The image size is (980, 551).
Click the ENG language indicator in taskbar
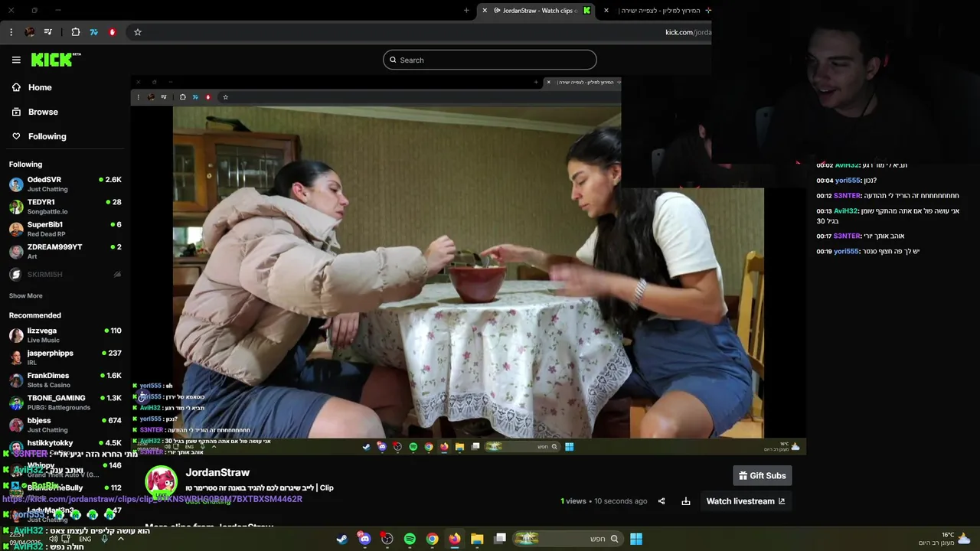point(85,539)
